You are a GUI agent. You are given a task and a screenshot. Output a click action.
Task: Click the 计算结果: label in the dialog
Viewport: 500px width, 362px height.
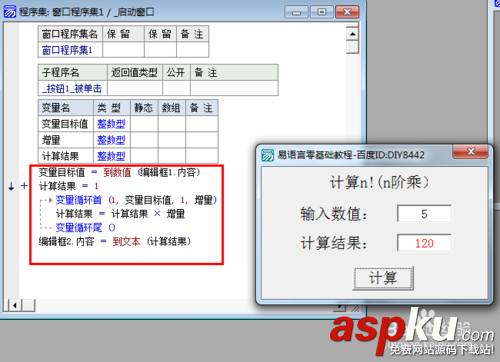[x=334, y=243]
